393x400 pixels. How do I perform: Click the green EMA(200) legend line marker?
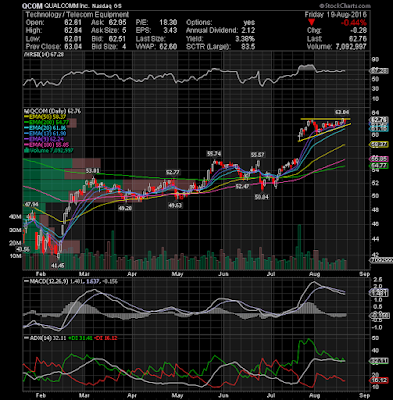coord(27,123)
